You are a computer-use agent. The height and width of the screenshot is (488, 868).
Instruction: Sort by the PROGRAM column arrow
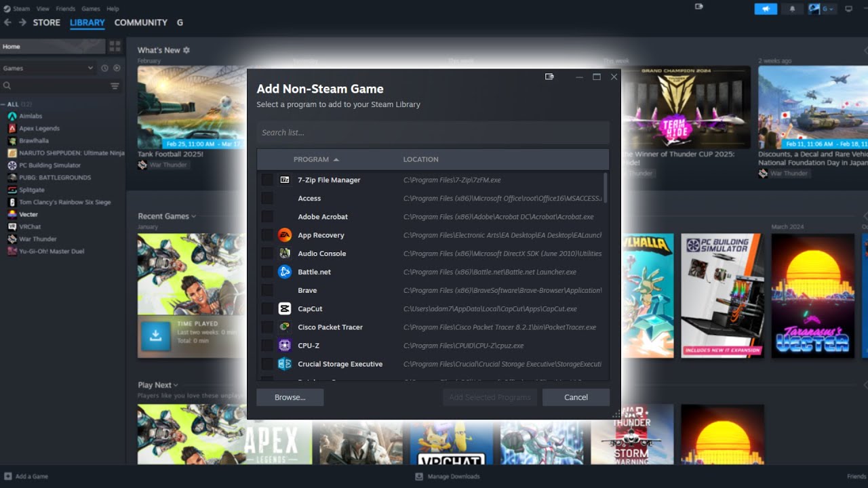336,159
